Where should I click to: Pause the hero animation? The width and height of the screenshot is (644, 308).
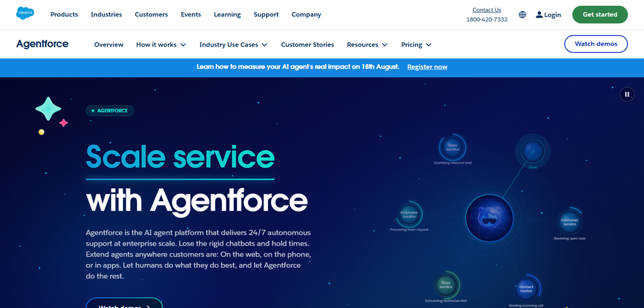(627, 94)
